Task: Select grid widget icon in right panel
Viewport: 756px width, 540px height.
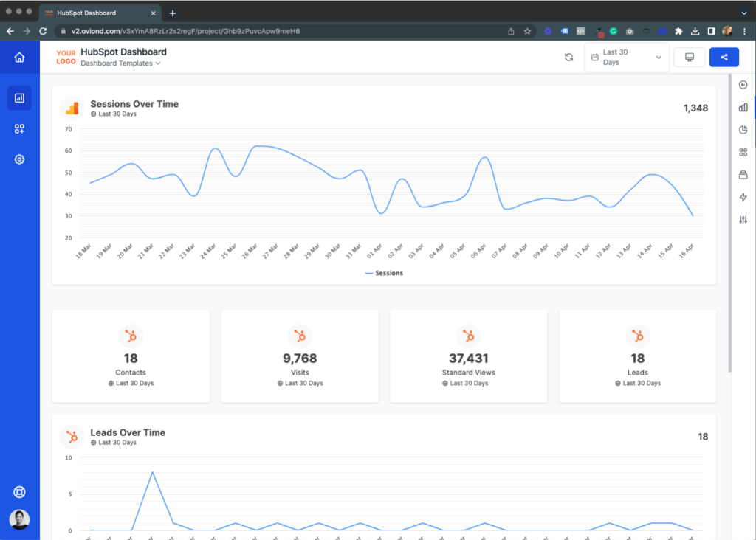Action: pos(743,152)
